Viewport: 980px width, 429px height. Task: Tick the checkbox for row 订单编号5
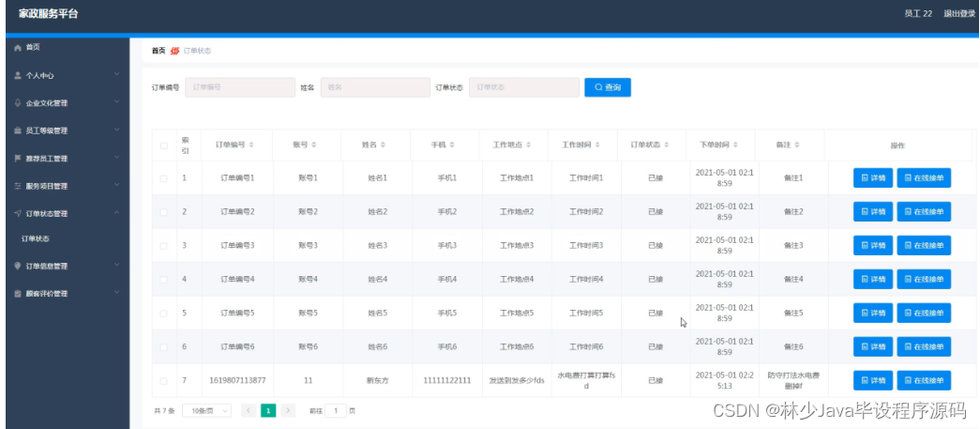164,314
